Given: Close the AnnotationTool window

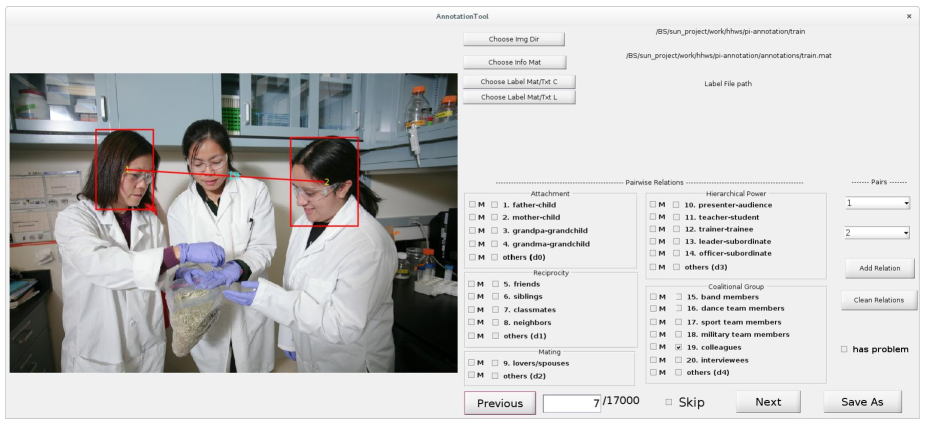Looking at the screenshot, I should point(909,16).
